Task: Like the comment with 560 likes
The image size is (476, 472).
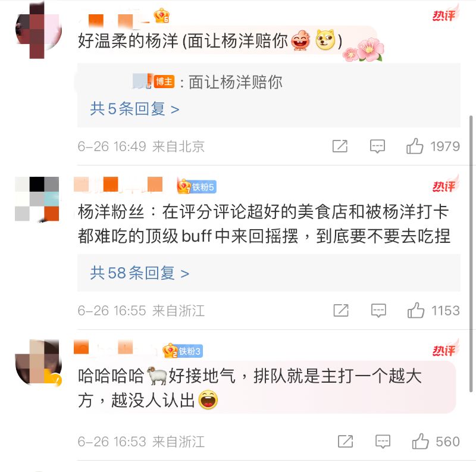Action: tap(420, 441)
